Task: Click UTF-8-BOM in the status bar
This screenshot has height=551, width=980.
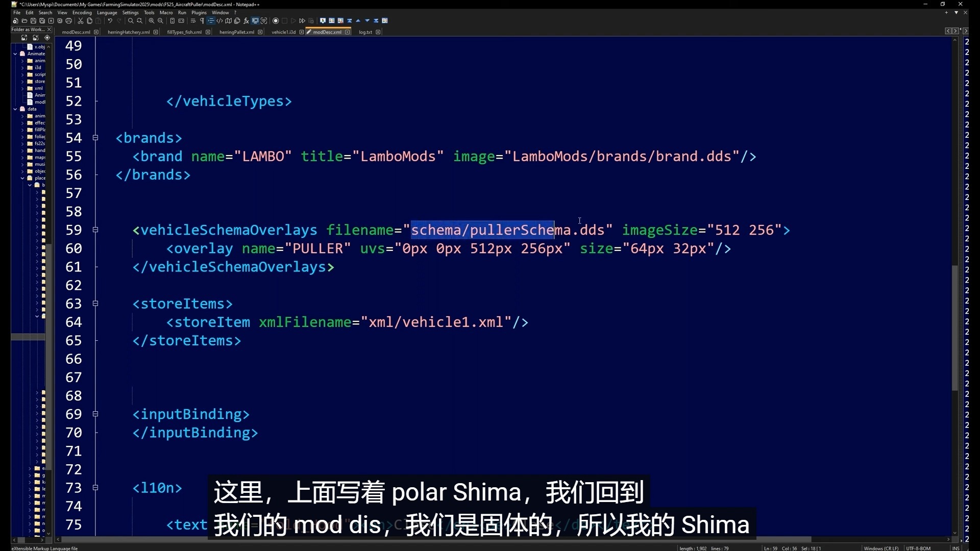Action: pos(919,548)
